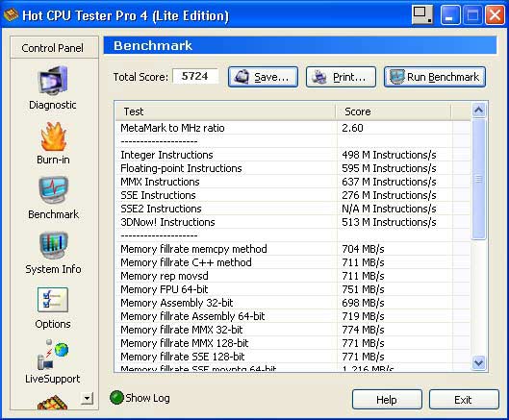The image size is (509, 420).
Task: Click the 774 MB/s score value
Action: 363,330
